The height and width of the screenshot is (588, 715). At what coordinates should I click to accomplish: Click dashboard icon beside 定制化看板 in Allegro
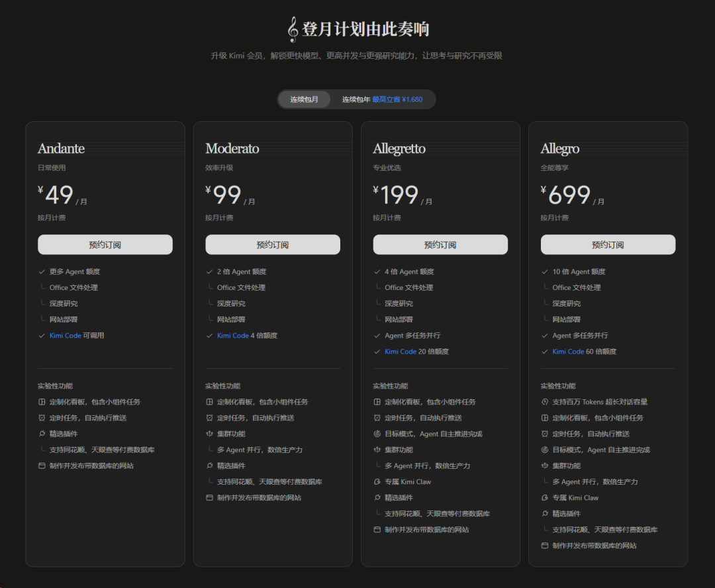point(544,418)
